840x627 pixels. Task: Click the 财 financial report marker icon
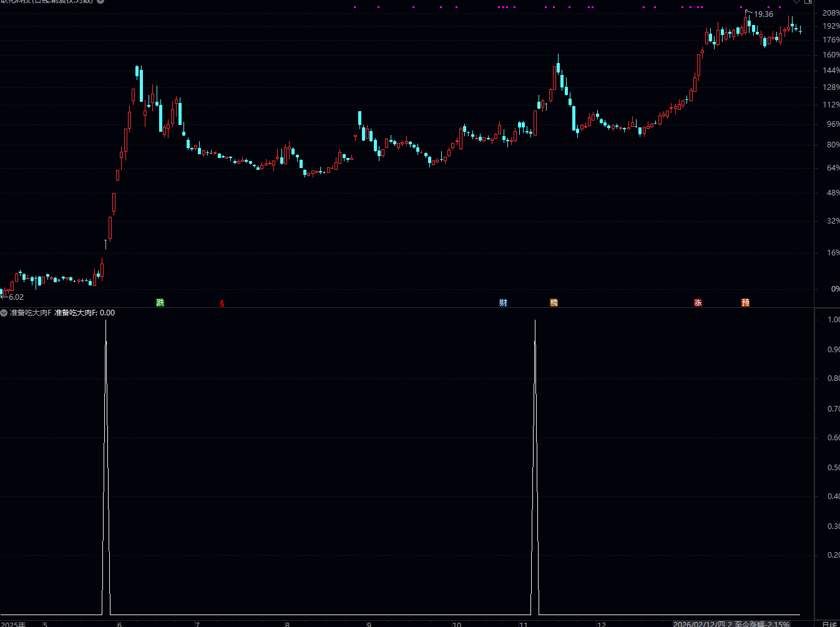click(x=503, y=302)
